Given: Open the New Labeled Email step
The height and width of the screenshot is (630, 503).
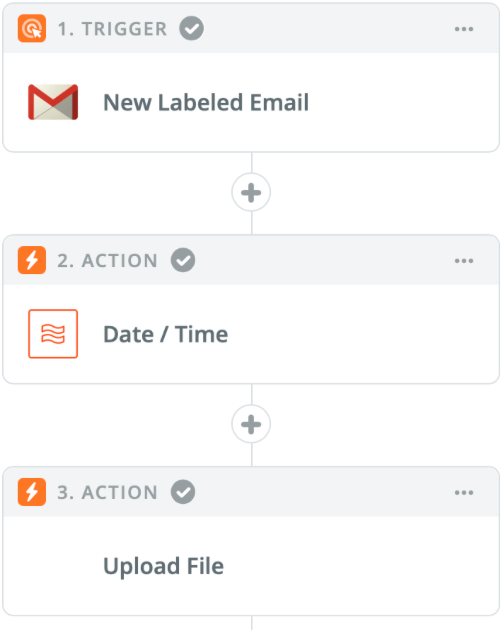Looking at the screenshot, I should pyautogui.click(x=251, y=102).
